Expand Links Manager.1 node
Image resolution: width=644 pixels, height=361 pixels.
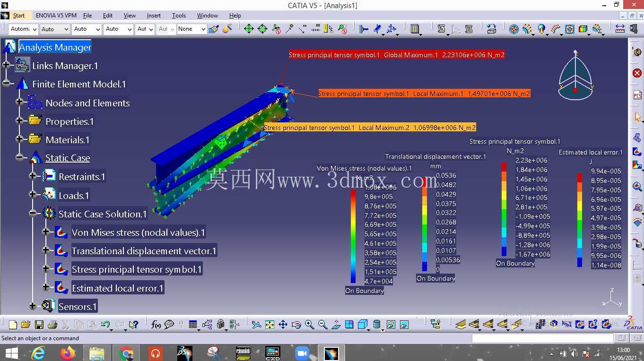click(x=6, y=65)
